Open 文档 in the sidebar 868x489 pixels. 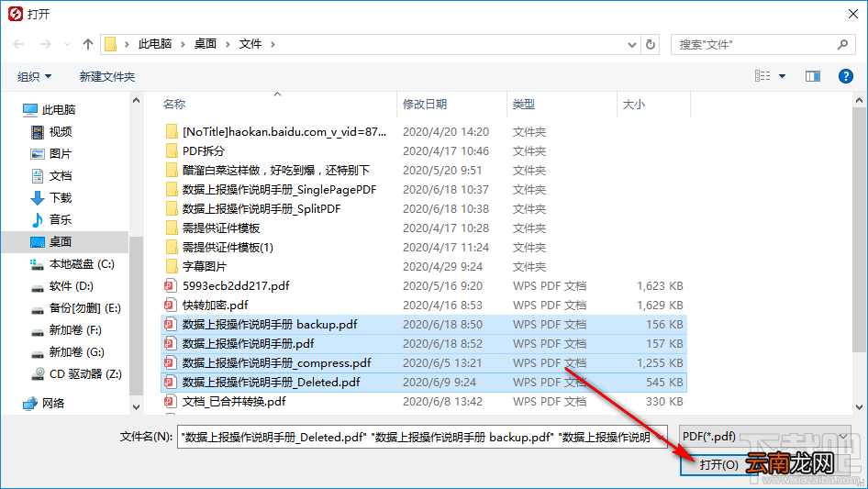pos(51,175)
